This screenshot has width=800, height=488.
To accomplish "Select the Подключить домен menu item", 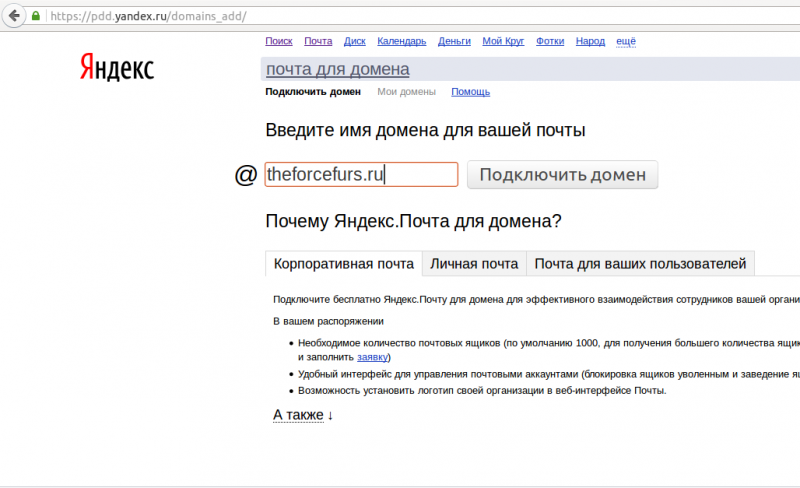I will [x=313, y=92].
